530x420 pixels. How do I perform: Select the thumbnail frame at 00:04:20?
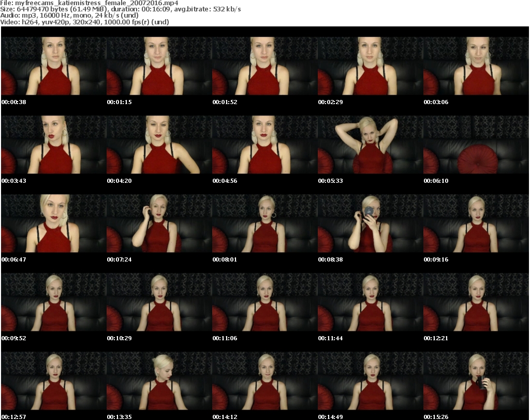159,144
